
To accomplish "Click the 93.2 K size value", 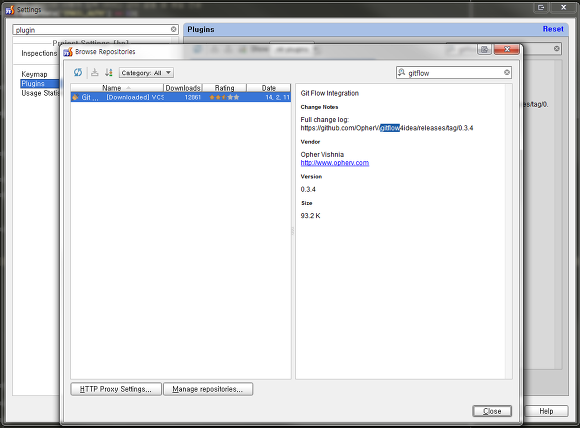I will tap(310, 216).
